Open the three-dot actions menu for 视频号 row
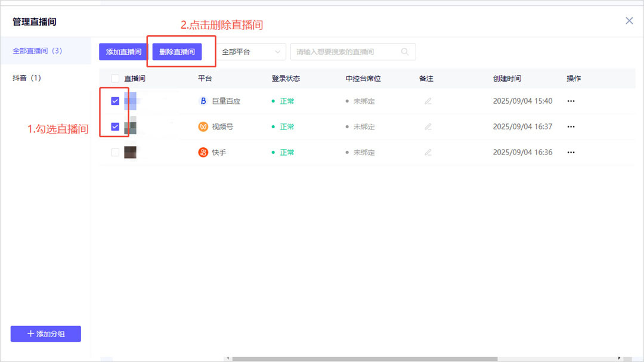The height and width of the screenshot is (362, 644). [x=571, y=127]
